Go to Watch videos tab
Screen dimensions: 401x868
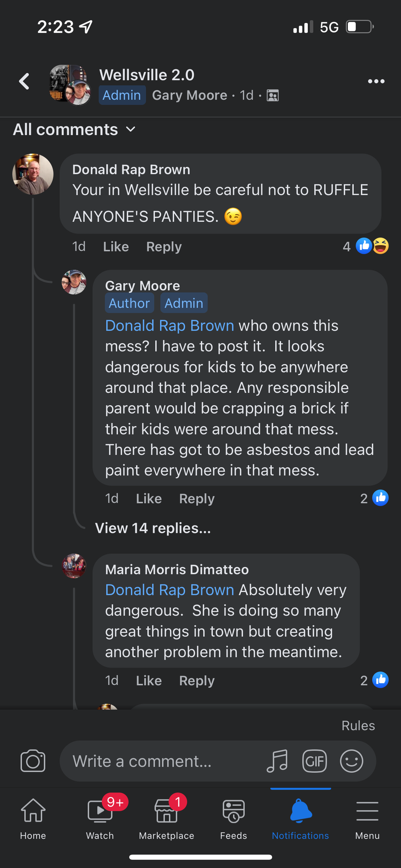pyautogui.click(x=100, y=817)
